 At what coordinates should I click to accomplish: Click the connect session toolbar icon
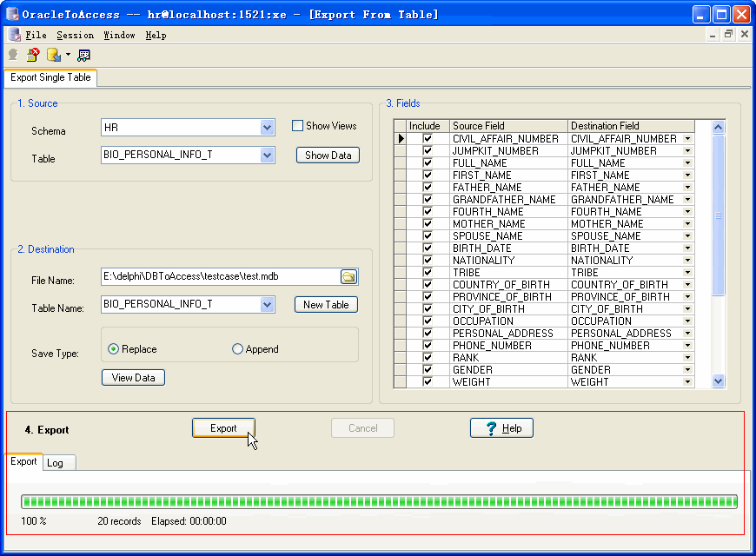point(13,55)
